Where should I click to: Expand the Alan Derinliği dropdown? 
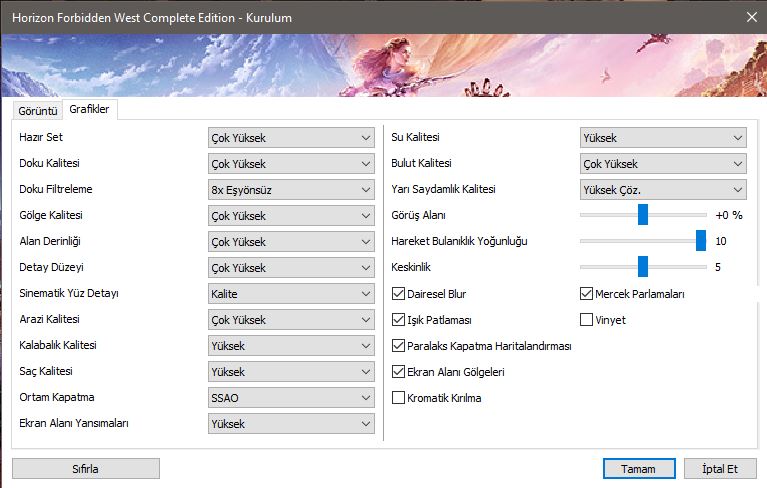291,242
